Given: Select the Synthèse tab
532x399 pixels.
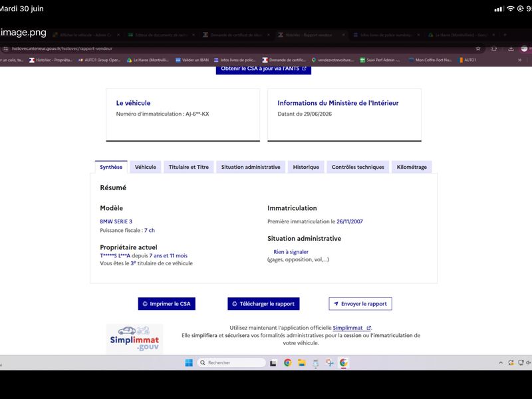Looking at the screenshot, I should 111,167.
